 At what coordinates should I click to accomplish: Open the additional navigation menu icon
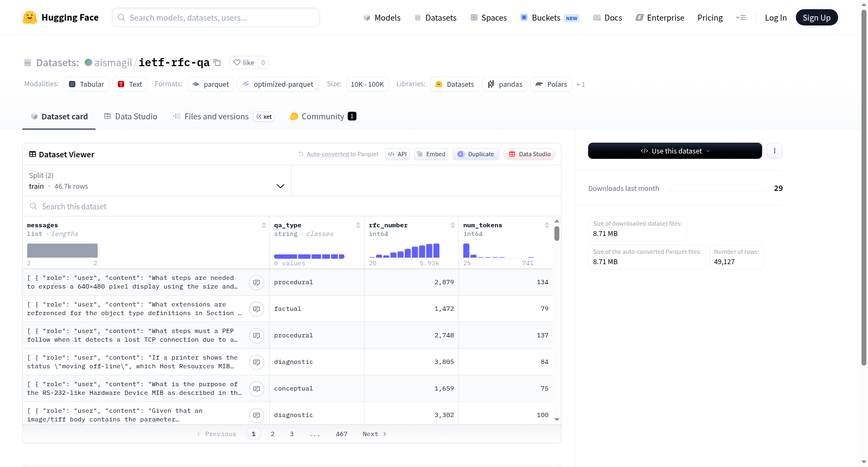741,17
